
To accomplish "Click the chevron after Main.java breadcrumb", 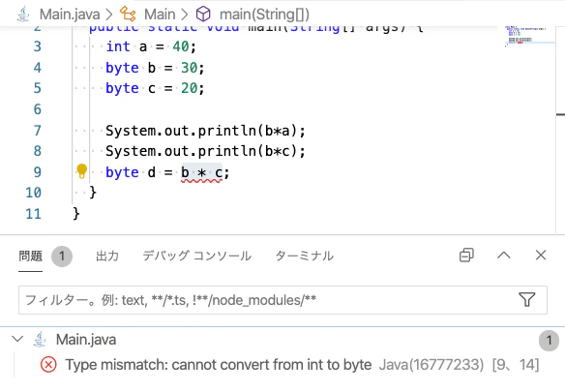I will 109,15.
